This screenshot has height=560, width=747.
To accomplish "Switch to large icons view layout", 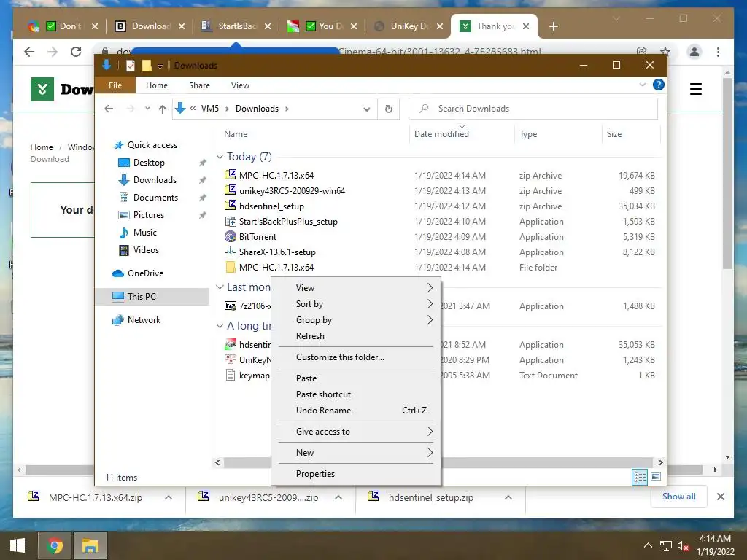I will [656, 477].
